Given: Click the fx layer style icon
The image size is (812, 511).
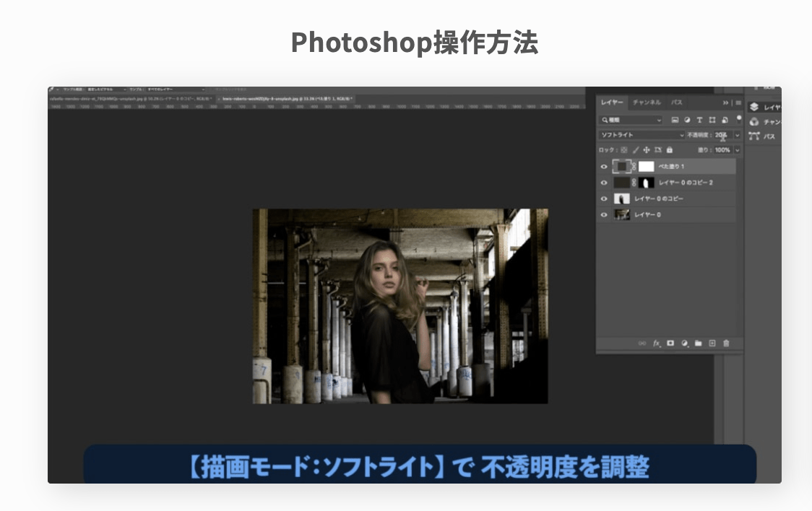Looking at the screenshot, I should (657, 344).
